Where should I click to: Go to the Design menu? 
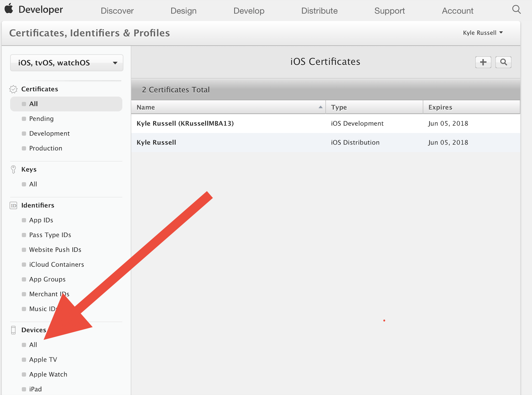[183, 11]
